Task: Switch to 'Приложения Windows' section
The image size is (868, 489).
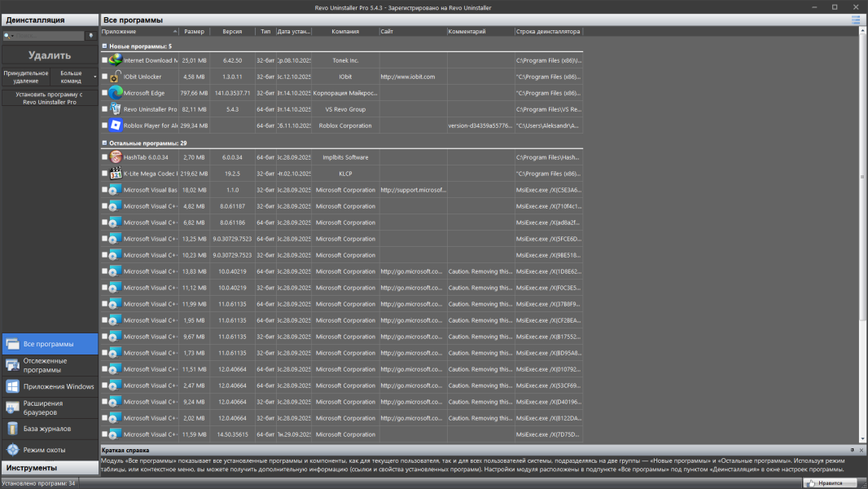Action: (x=49, y=386)
